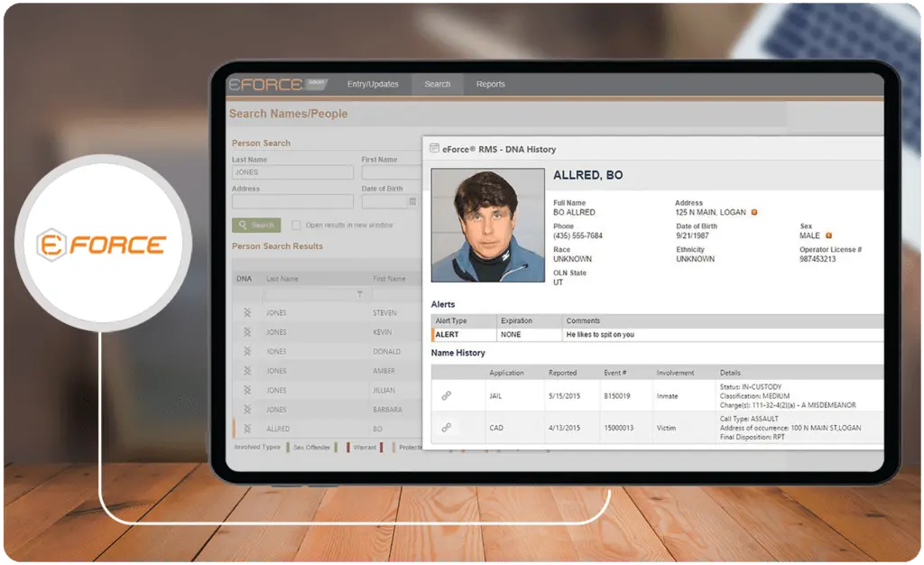
Task: Click orange icon next to MALE
Action: (x=828, y=236)
